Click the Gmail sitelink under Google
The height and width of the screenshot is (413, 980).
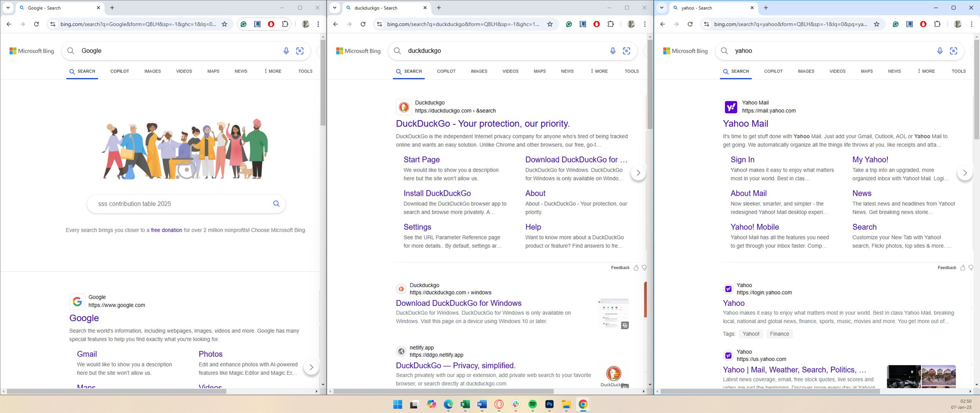tap(87, 354)
